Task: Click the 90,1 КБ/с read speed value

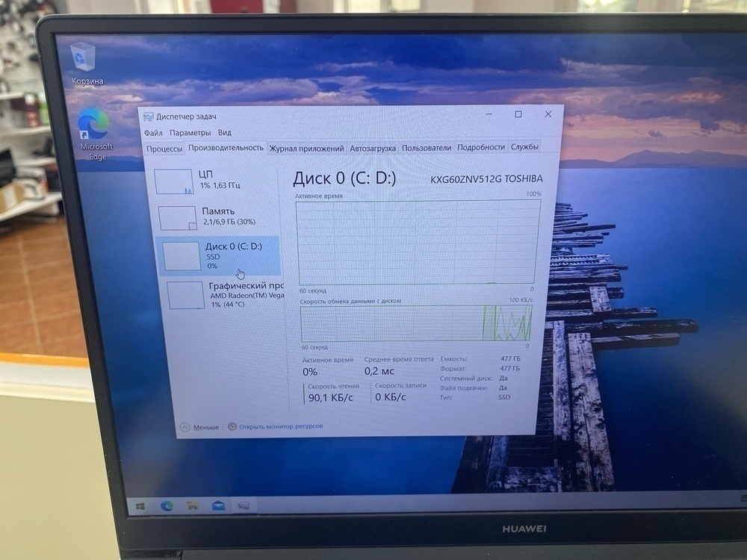Action: coord(331,397)
